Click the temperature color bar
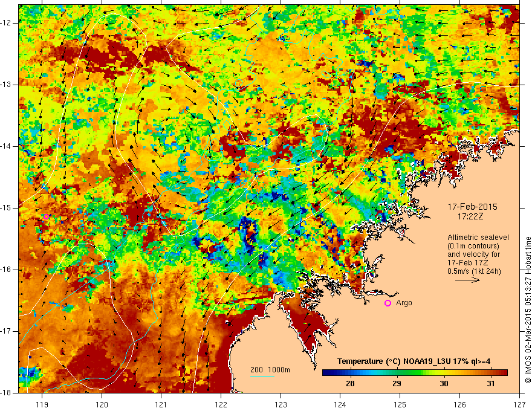 pyautogui.click(x=415, y=373)
